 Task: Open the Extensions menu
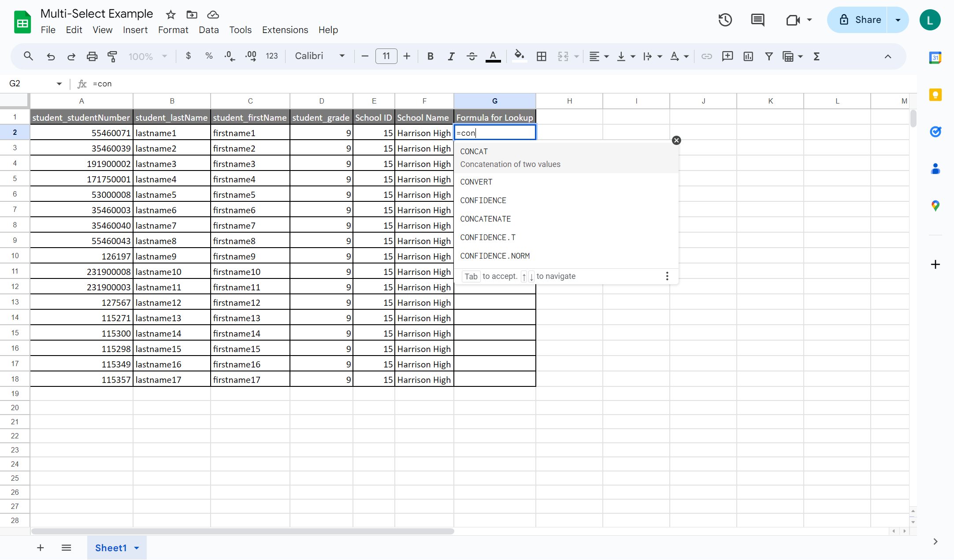[285, 30]
